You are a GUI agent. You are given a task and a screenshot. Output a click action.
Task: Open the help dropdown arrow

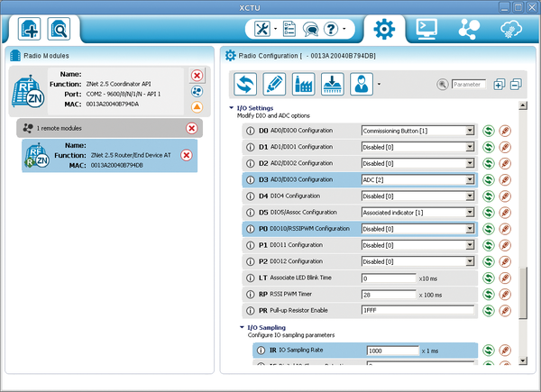[x=344, y=29]
